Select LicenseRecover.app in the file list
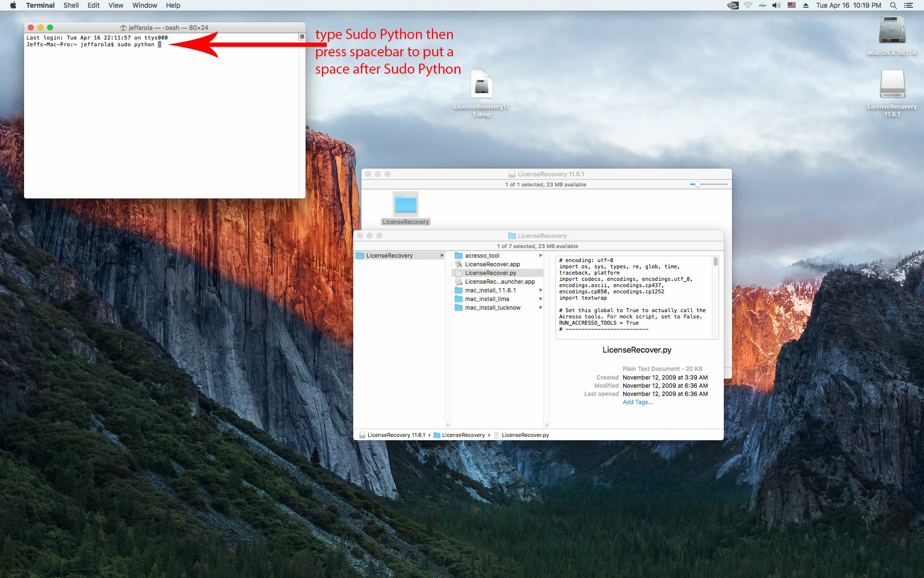This screenshot has width=924, height=578. 492,264
